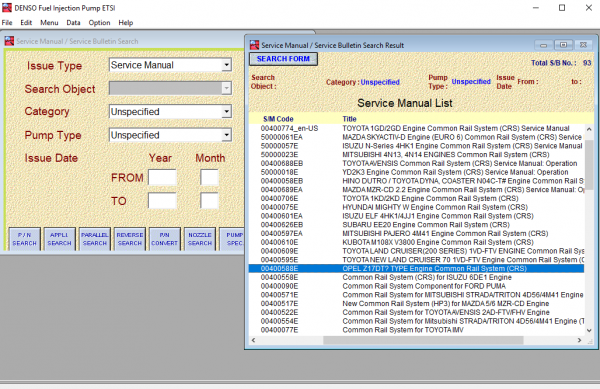
Task: Select row 00400077E TOYOTA IMV
Action: pos(416,330)
